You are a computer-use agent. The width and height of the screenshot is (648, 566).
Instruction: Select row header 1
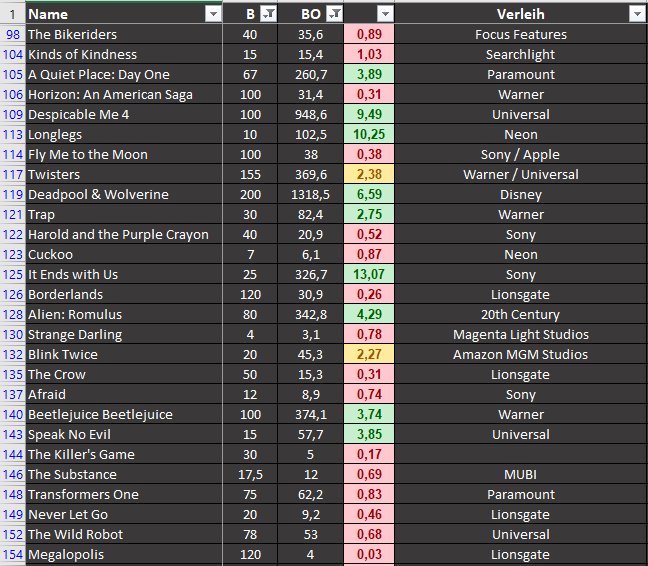click(x=12, y=14)
